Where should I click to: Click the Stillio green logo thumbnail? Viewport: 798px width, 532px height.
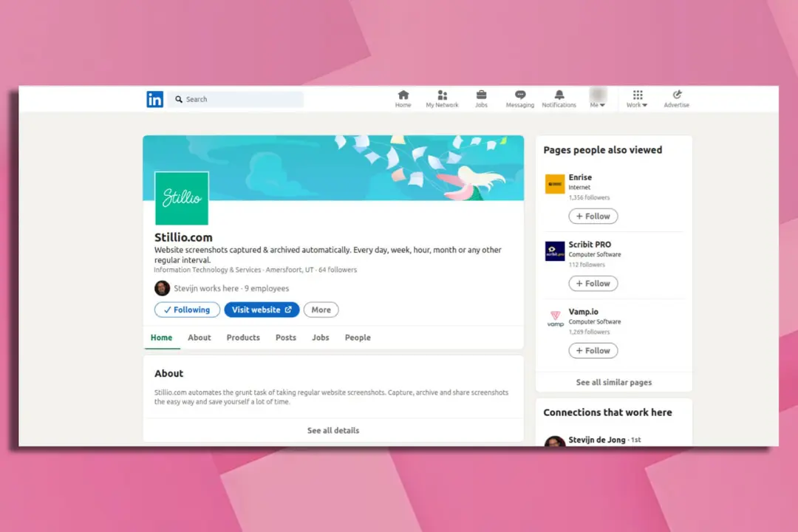point(182,198)
